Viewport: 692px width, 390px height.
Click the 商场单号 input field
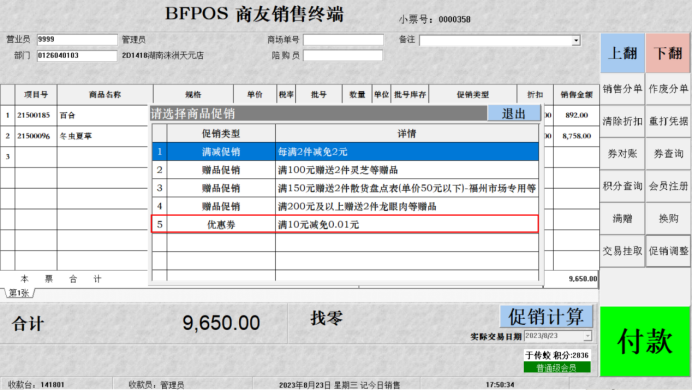coord(343,40)
